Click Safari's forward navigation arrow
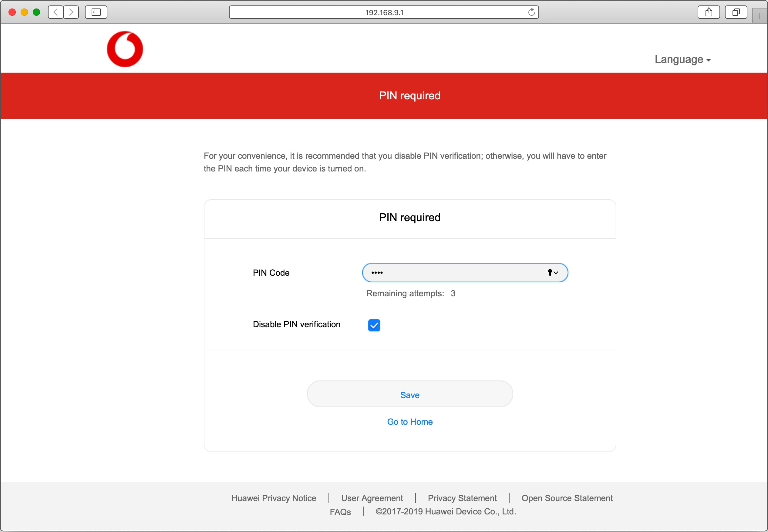 (x=71, y=12)
